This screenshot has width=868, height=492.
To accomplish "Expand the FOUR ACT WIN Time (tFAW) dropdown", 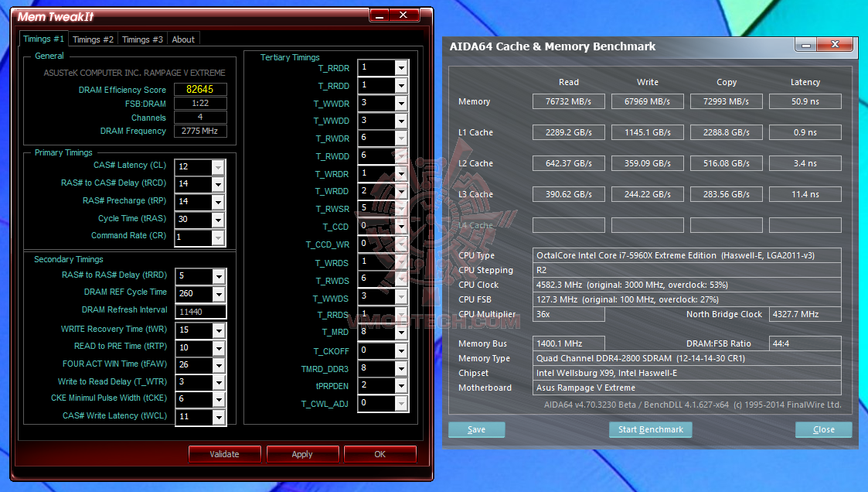I will (x=220, y=365).
